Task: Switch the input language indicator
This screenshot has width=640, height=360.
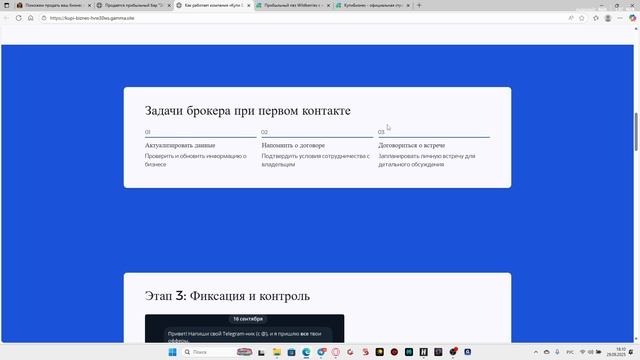Action: click(x=570, y=352)
